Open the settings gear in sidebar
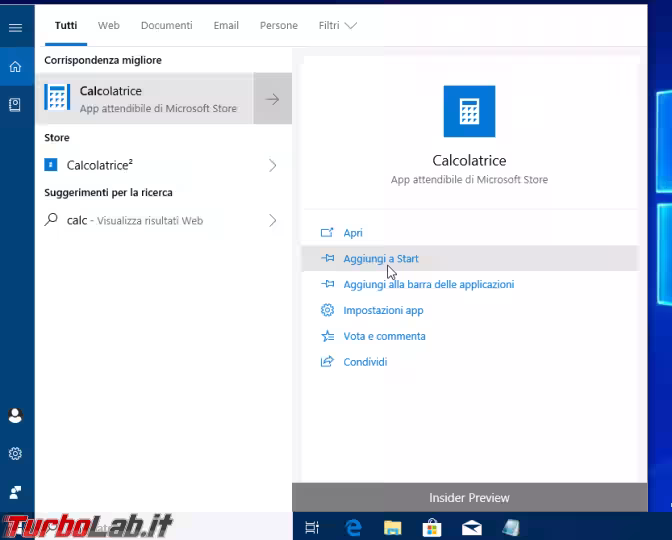672x540 pixels. pyautogui.click(x=15, y=453)
